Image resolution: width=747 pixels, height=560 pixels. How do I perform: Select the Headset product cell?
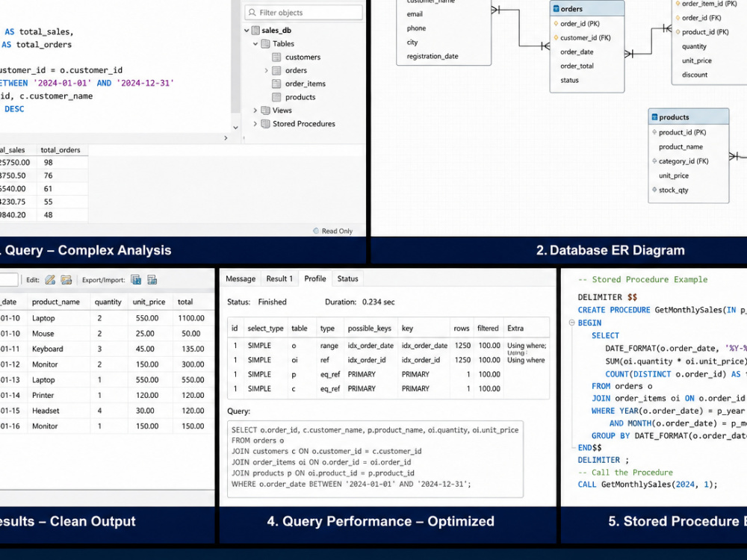[x=46, y=411]
